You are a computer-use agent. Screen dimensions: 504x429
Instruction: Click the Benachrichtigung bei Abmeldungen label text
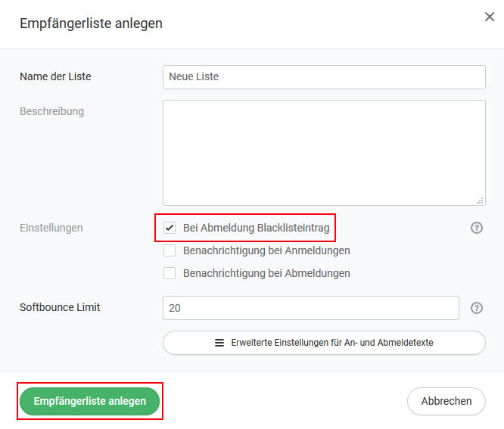266,273
